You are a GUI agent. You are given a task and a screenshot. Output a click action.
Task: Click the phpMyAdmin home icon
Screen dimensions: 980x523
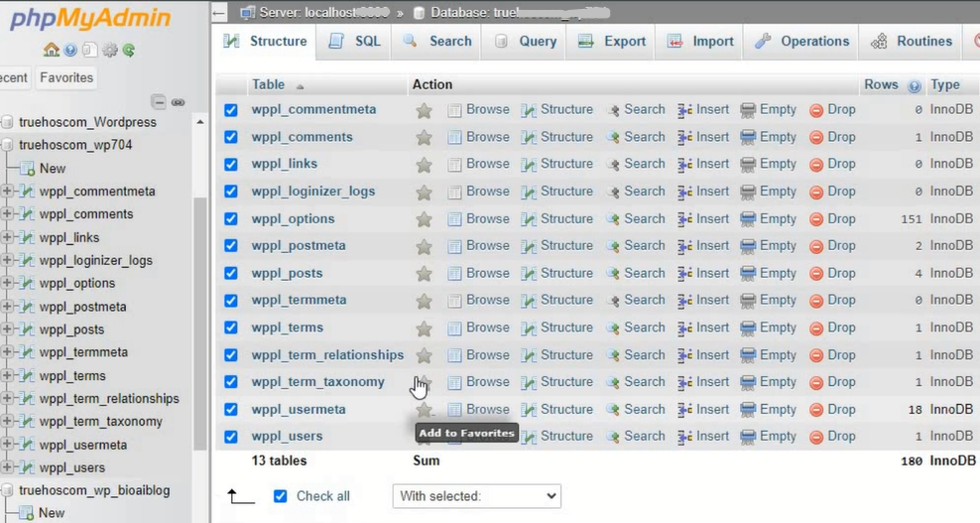coord(52,50)
